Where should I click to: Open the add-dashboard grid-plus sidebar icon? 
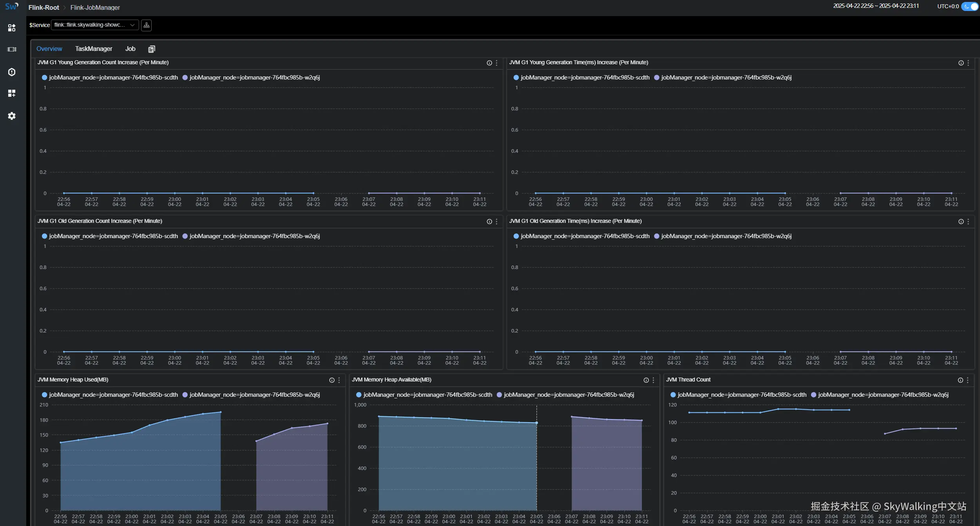(x=12, y=93)
